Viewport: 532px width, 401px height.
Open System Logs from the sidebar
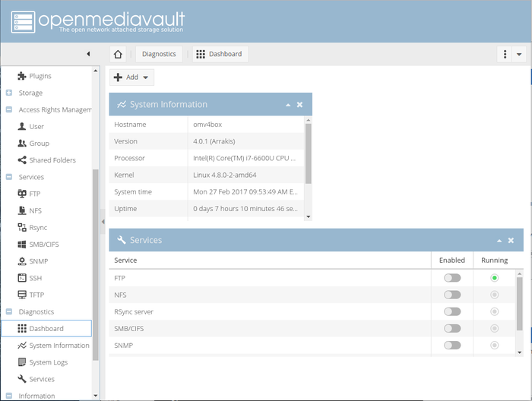point(48,362)
